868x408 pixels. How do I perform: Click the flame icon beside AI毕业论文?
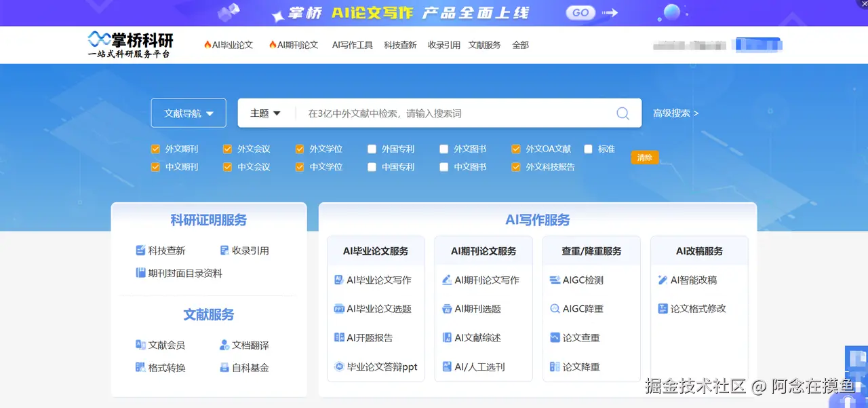pos(208,45)
